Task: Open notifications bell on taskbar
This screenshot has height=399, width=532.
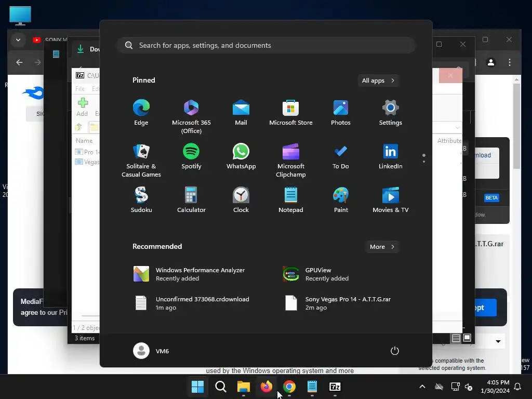Action: point(518,387)
